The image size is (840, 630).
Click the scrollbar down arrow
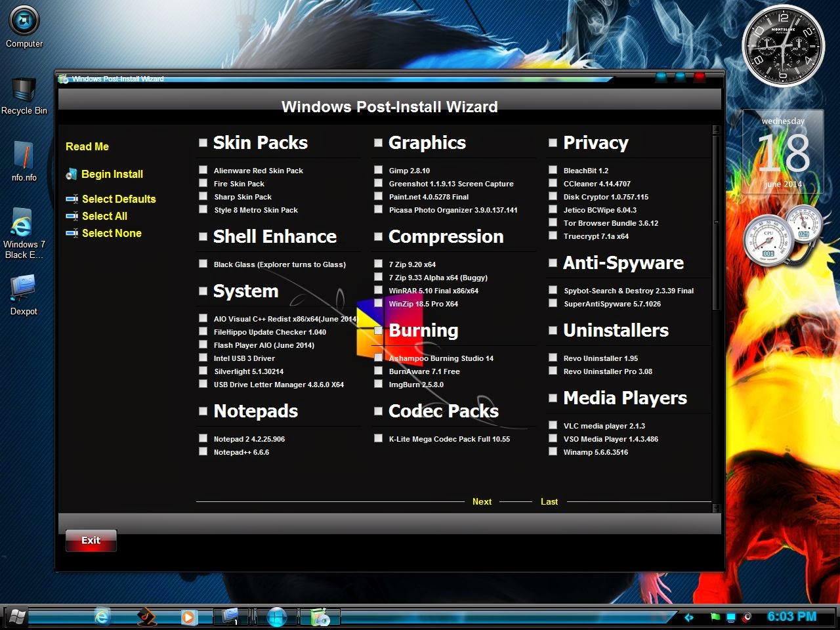tap(716, 508)
